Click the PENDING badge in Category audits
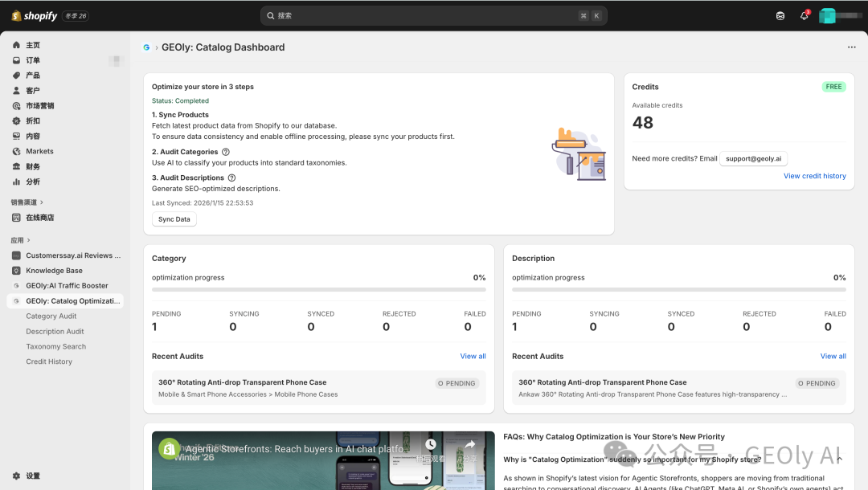The image size is (868, 490). pos(457,383)
